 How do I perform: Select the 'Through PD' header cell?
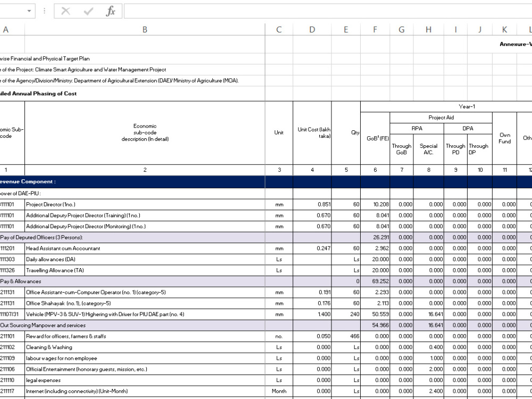click(x=456, y=149)
